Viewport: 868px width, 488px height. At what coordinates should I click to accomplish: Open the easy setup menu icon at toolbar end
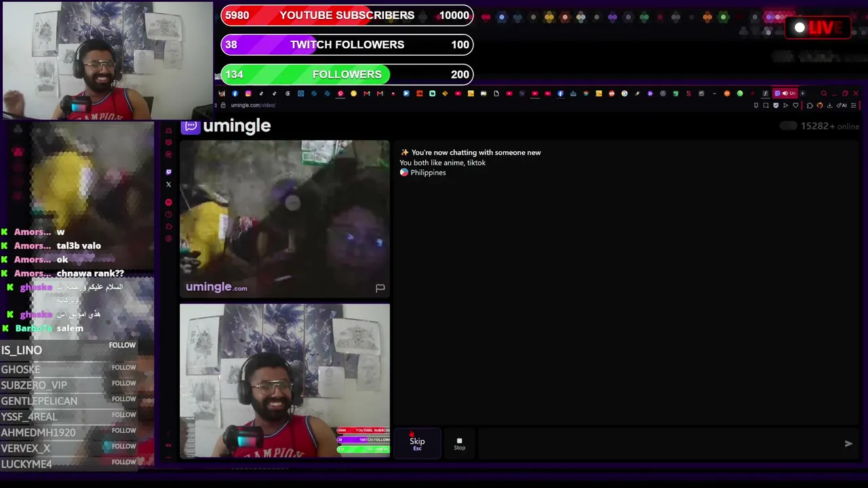point(853,105)
